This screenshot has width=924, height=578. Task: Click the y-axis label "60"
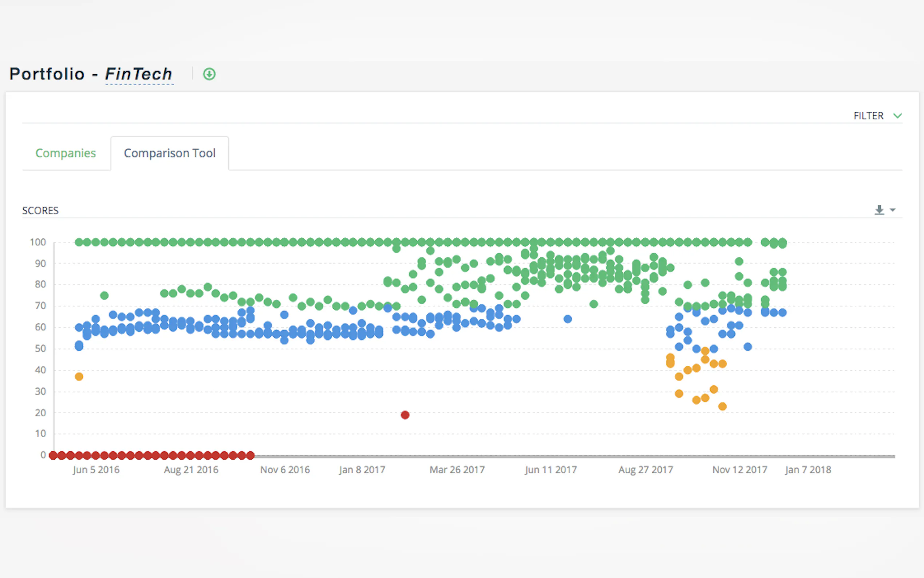click(40, 327)
